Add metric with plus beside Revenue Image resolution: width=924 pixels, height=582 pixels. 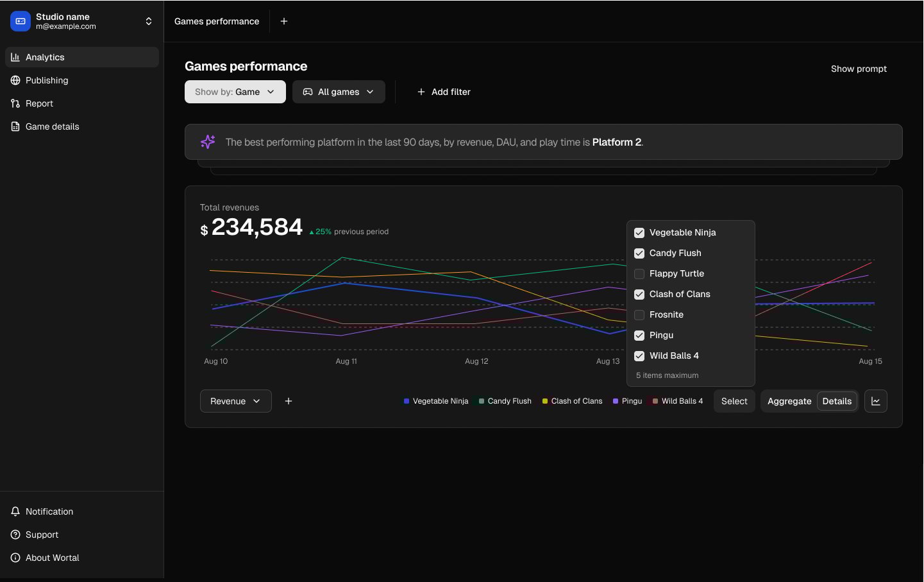(x=289, y=401)
